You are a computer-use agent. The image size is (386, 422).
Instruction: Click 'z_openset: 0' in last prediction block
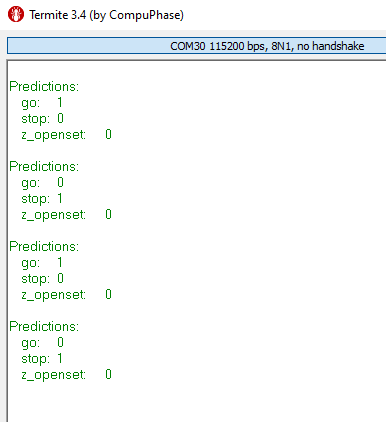pos(66,374)
